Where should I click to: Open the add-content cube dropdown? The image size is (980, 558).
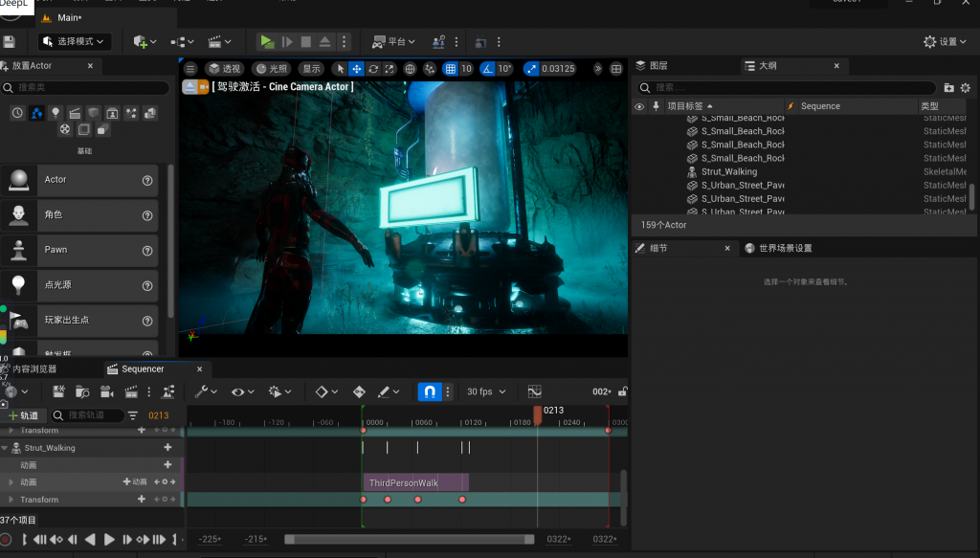coord(145,42)
